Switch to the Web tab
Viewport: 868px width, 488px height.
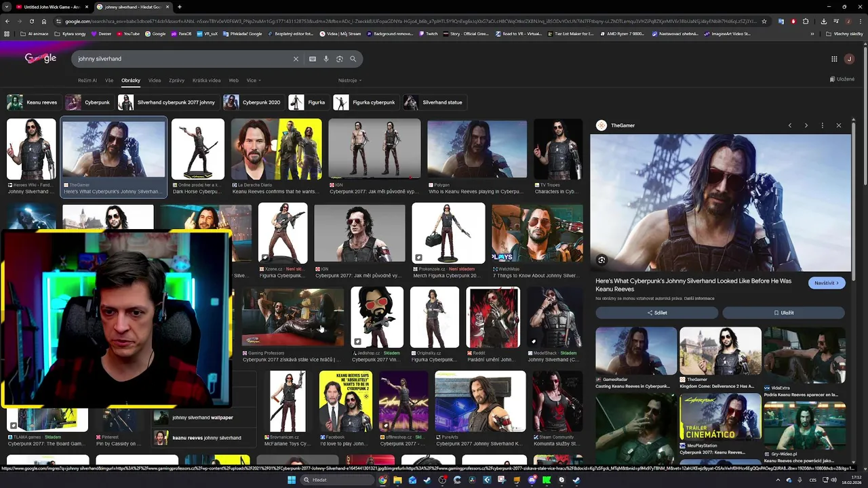click(233, 81)
